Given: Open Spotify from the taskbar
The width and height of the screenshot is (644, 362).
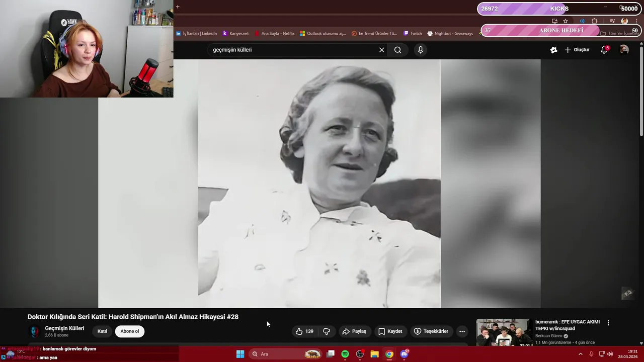Looking at the screenshot, I should click(x=345, y=354).
